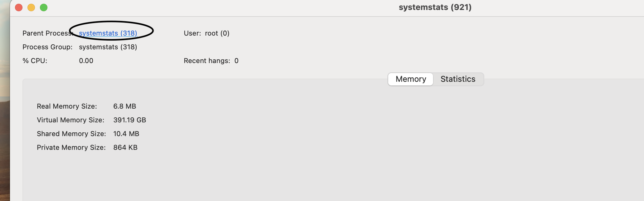Screen dimensions: 644x201
Task: Select the Memory tab
Action: point(410,79)
